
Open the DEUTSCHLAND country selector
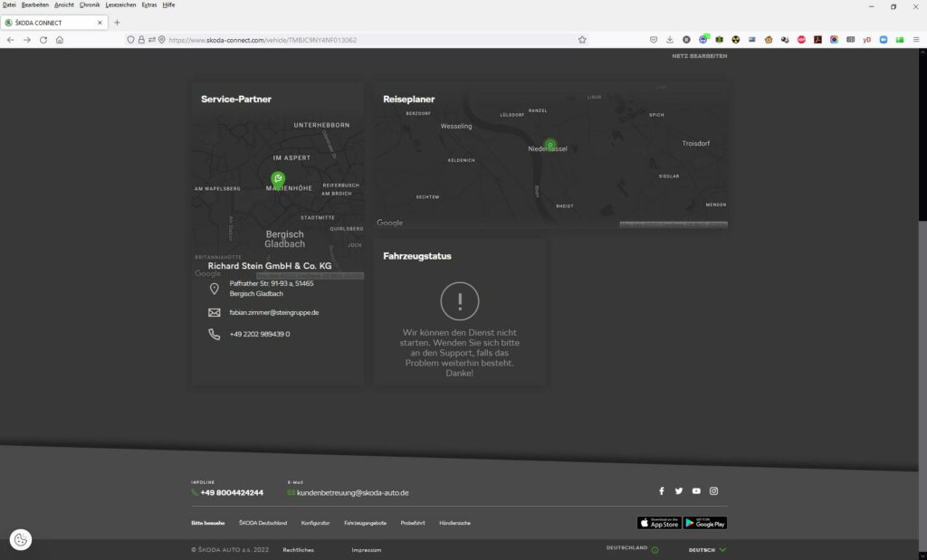click(632, 548)
